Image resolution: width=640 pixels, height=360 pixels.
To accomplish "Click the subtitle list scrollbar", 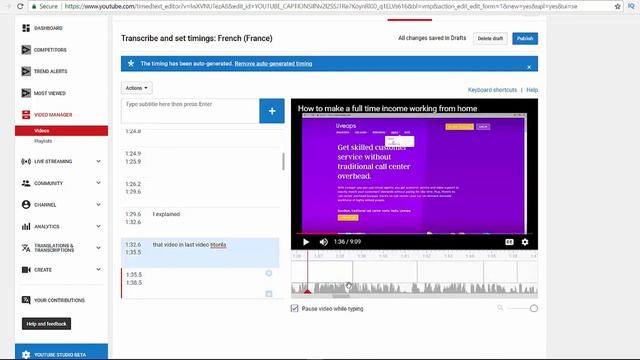I will coord(283,161).
